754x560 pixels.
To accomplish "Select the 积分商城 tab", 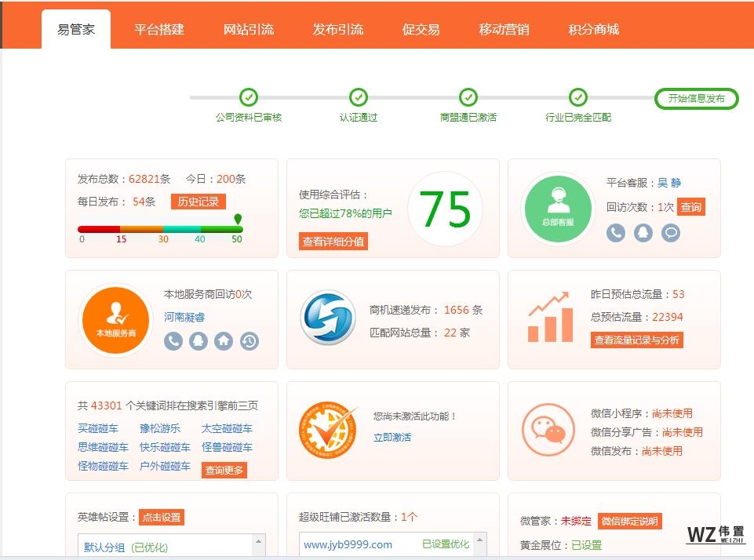I will pyautogui.click(x=594, y=30).
